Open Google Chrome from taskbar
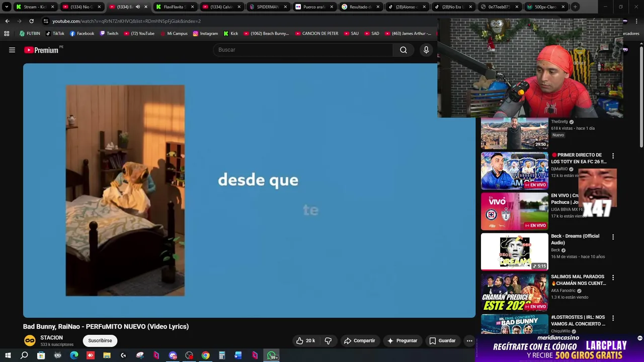This screenshot has height=362, width=644. pyautogui.click(x=206, y=355)
